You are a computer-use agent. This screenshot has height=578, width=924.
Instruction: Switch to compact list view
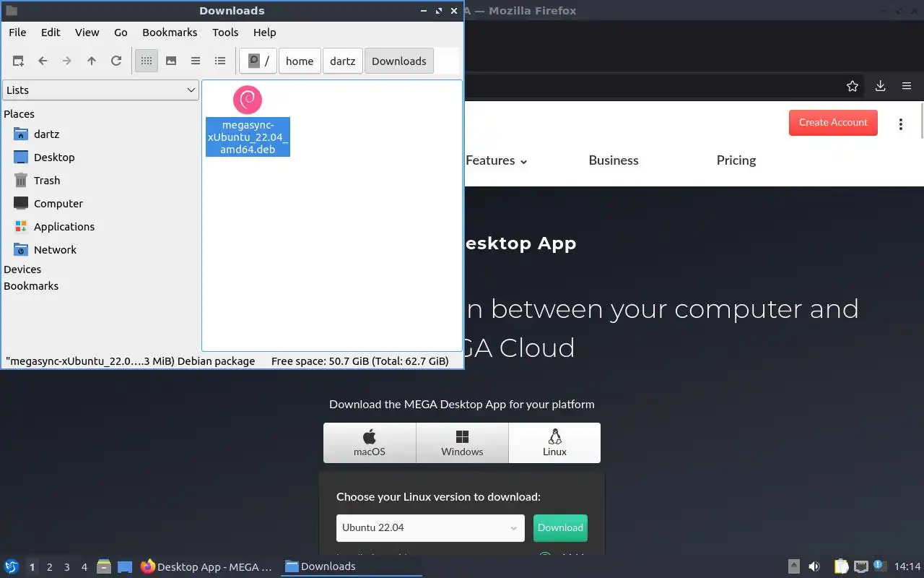click(x=196, y=61)
